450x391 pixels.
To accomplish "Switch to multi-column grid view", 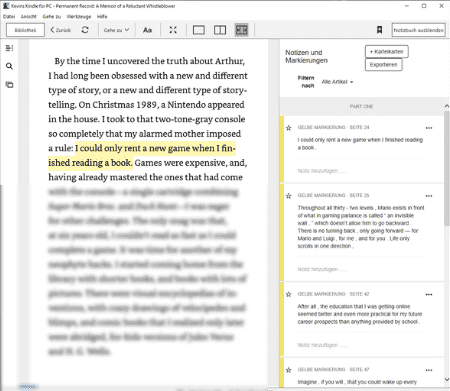I will pos(242,30).
